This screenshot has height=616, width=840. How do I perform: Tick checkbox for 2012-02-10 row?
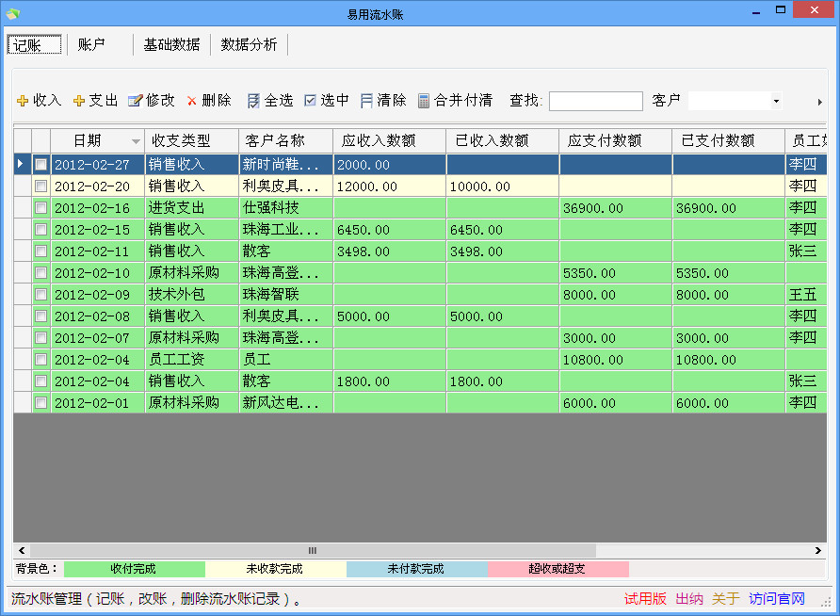pos(40,272)
